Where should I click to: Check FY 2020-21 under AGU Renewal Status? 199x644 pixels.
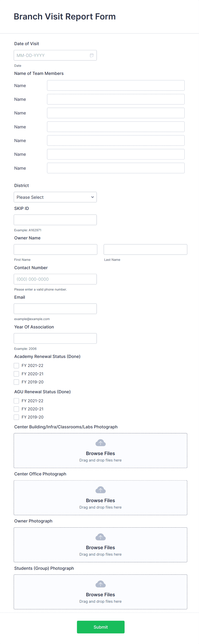click(16, 409)
